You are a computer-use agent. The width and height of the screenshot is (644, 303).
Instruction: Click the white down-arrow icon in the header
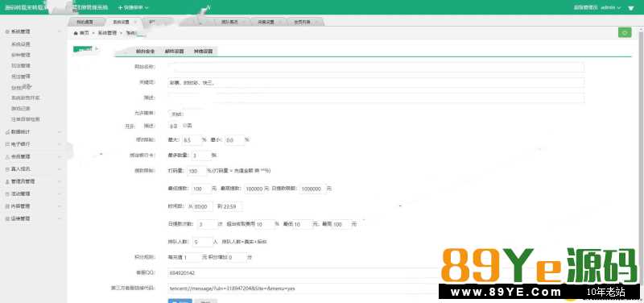[x=631, y=8]
